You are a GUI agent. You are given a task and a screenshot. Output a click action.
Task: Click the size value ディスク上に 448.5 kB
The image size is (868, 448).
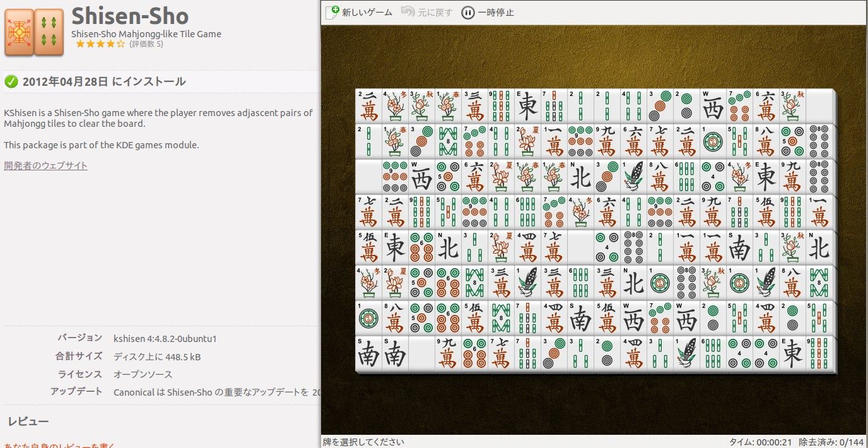pos(157,357)
